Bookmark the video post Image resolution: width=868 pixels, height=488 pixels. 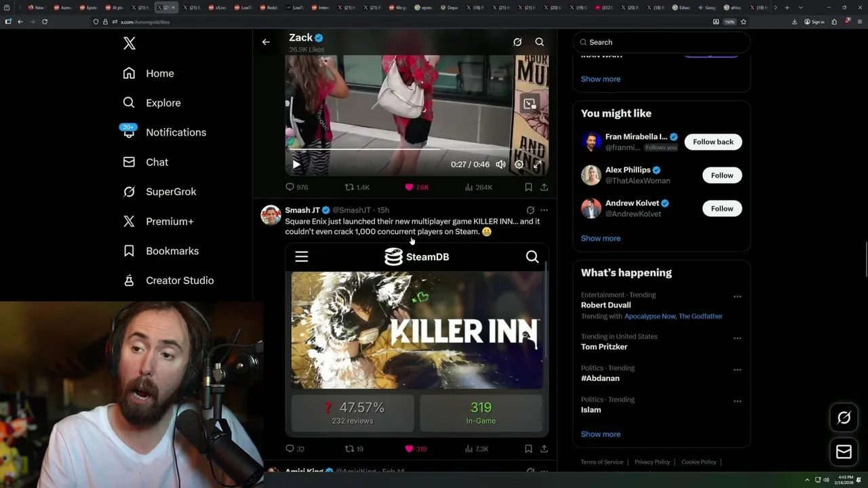coord(528,187)
